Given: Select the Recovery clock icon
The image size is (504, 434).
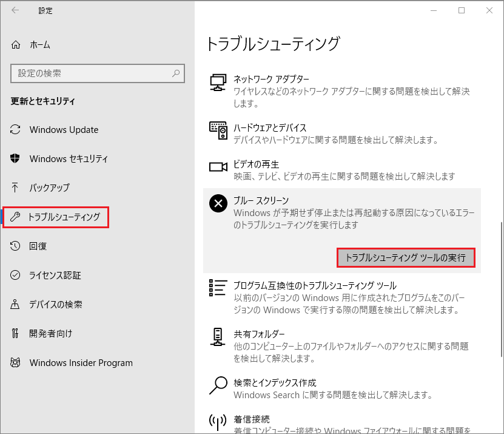Looking at the screenshot, I should coord(16,246).
